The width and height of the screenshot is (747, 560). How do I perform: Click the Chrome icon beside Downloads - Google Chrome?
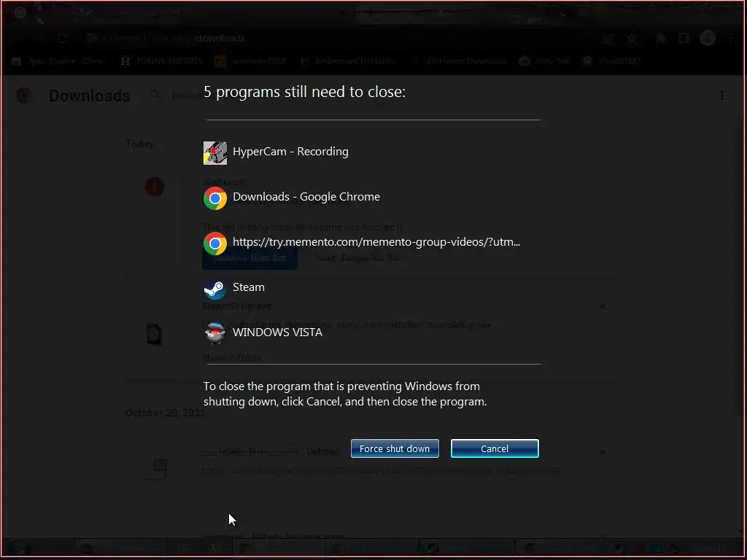point(215,198)
